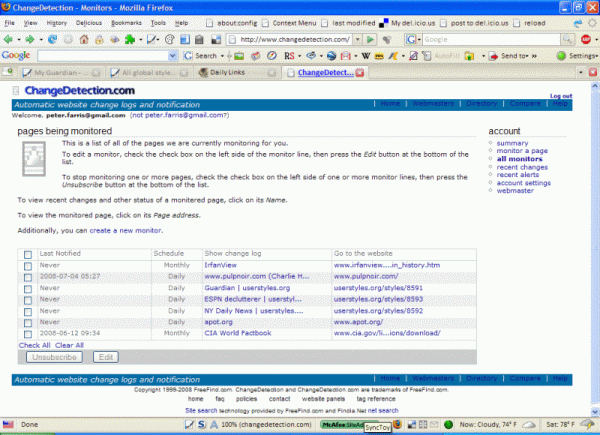Click the address bar URL field
Screen dimensions: 600x435
[x=294, y=39]
